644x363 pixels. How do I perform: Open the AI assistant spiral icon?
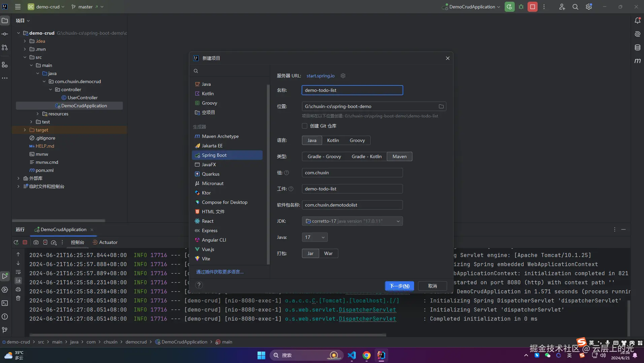pos(638,34)
